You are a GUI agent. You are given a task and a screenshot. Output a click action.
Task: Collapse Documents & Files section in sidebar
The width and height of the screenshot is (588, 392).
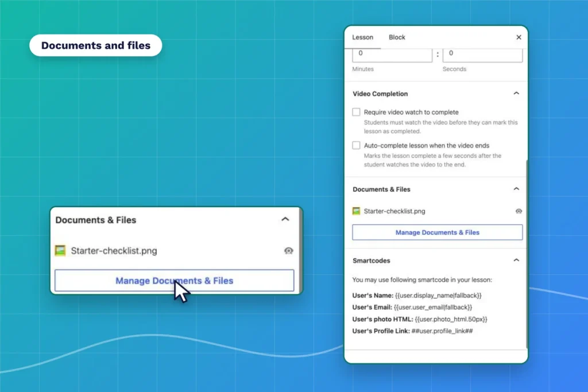click(x=516, y=189)
